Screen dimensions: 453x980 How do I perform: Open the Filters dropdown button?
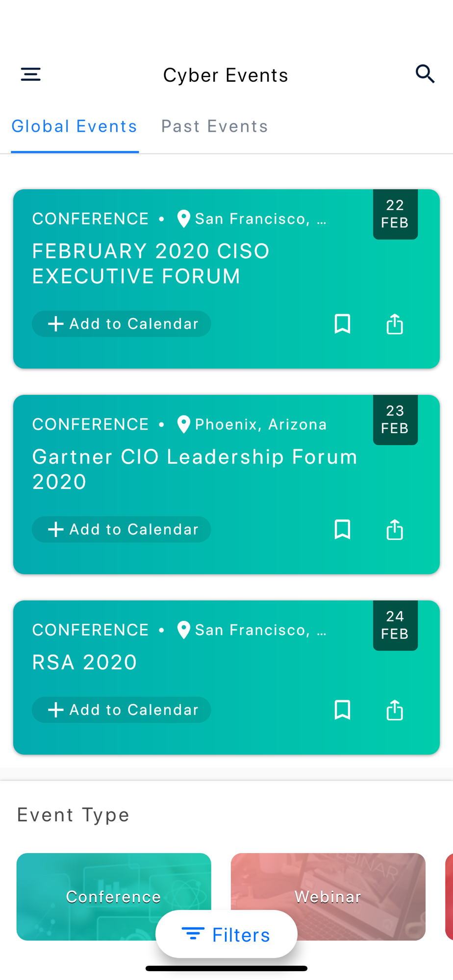(x=226, y=934)
